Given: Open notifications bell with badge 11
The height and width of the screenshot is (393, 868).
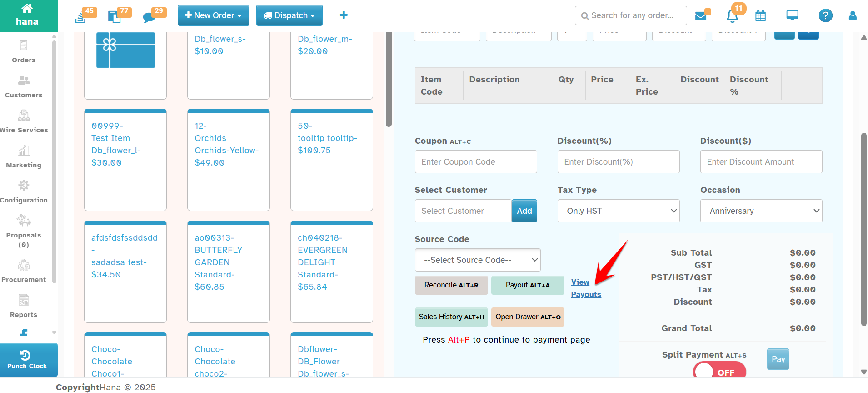Looking at the screenshot, I should pos(732,16).
